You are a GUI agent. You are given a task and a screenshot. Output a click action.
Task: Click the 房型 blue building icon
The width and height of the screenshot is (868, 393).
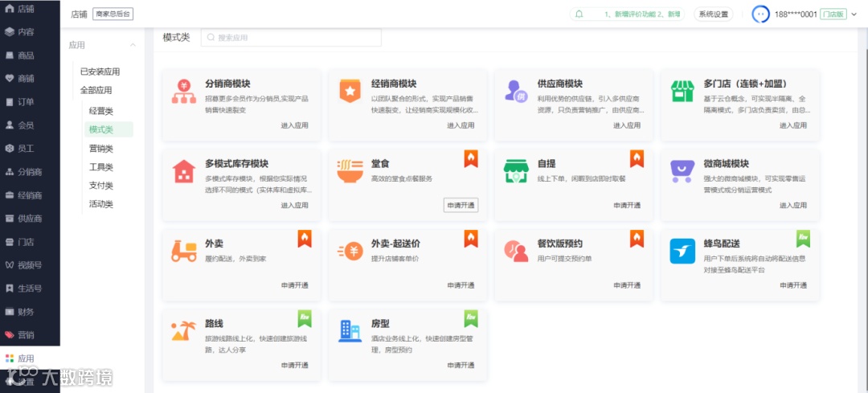point(350,331)
